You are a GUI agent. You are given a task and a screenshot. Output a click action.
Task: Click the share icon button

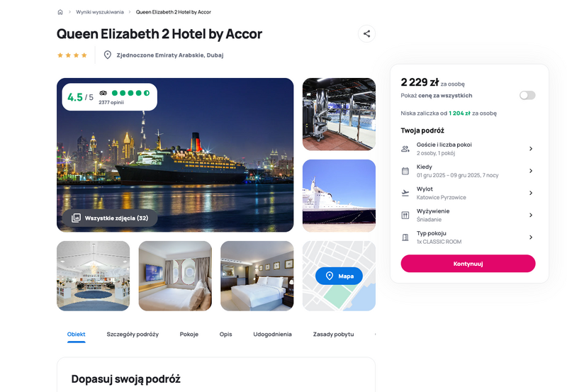[x=366, y=33]
